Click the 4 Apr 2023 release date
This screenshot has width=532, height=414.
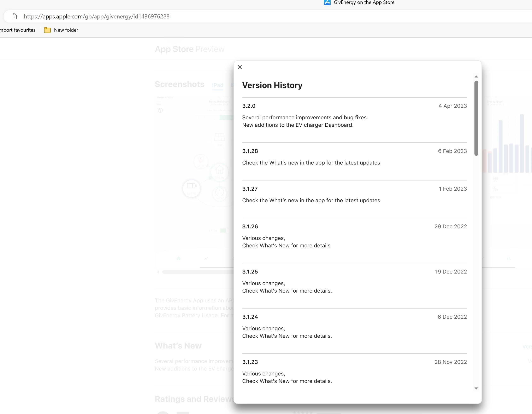pyautogui.click(x=453, y=106)
